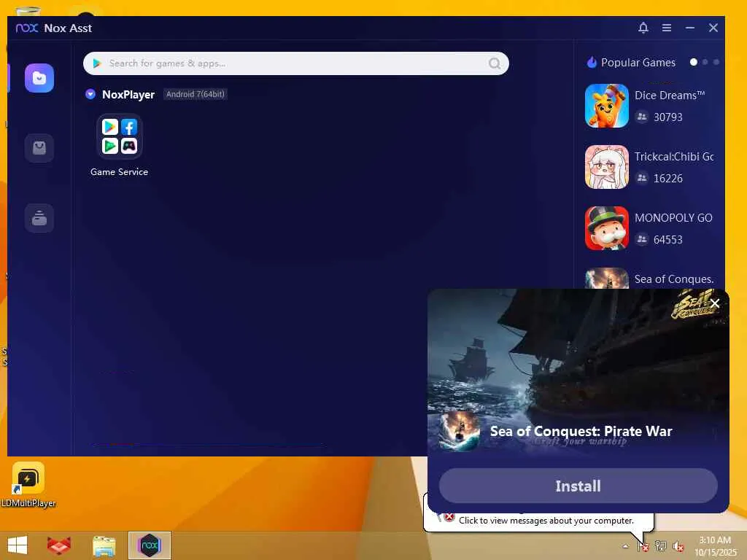Click the Sea of Conquest: Pirate War popup title
This screenshot has height=560, width=747.
(581, 431)
